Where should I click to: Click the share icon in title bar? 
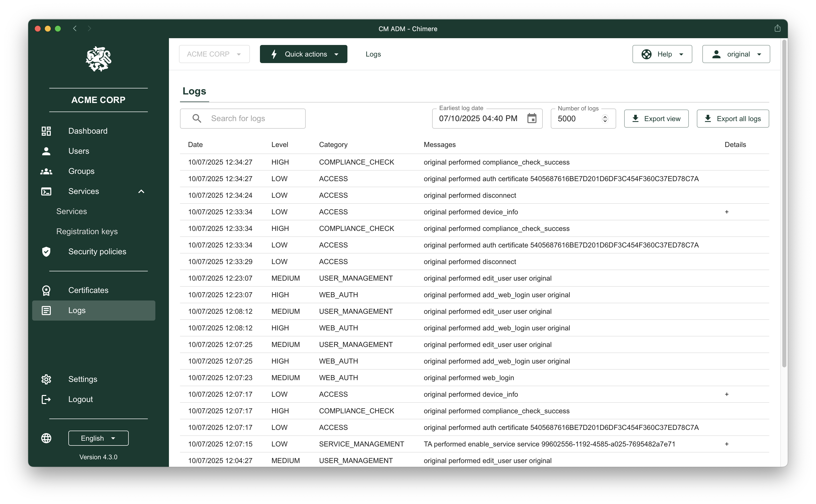point(777,28)
